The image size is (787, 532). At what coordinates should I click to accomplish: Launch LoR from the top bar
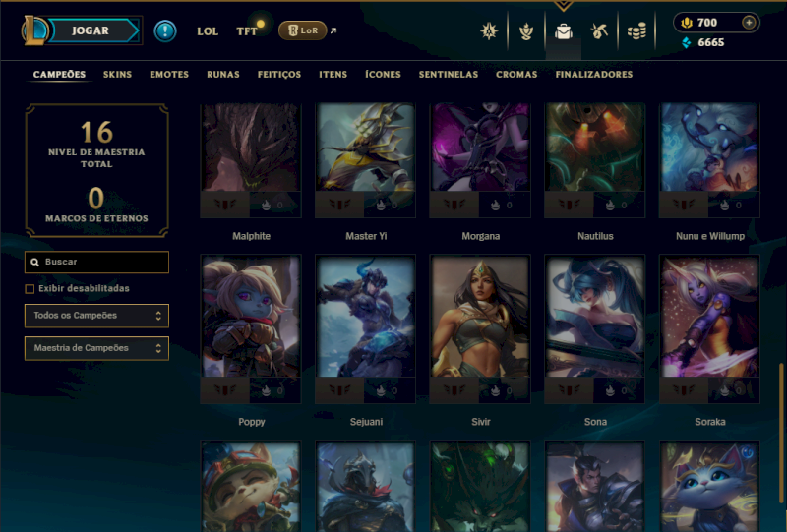pos(303,30)
